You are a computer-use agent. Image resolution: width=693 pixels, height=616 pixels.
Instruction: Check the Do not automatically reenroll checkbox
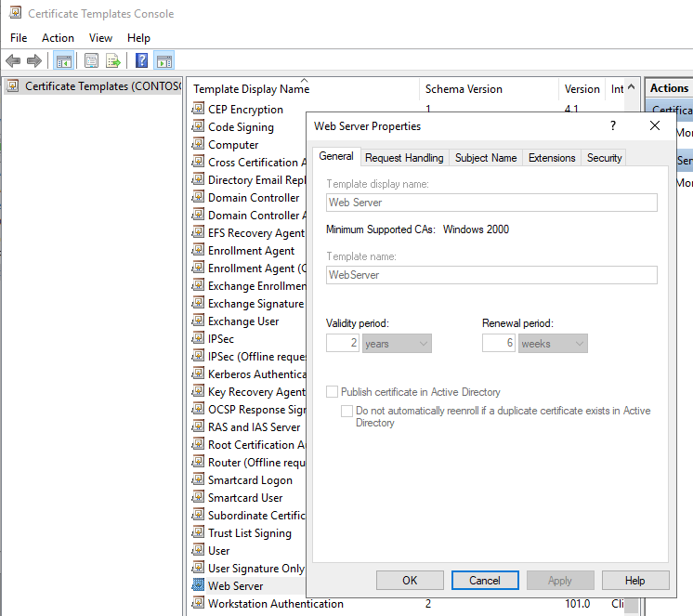[x=346, y=411]
